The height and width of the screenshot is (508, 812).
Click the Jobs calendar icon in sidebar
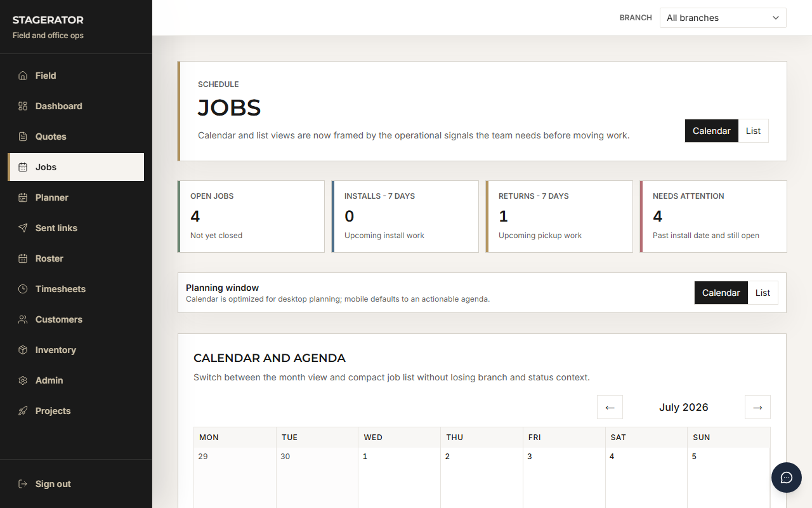tap(23, 167)
